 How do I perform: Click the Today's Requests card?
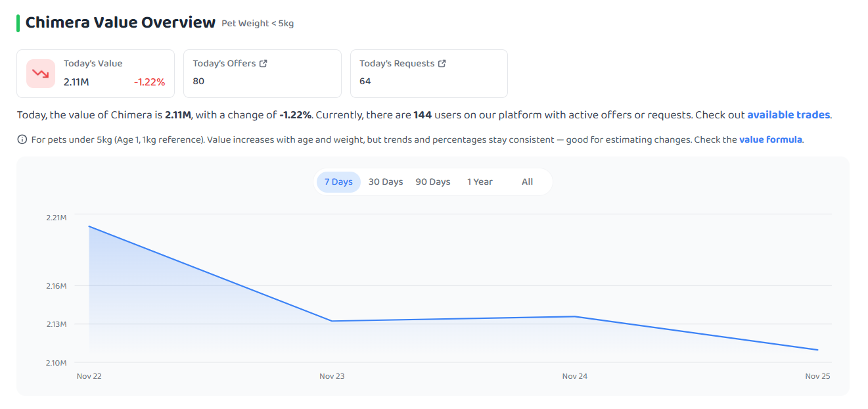429,74
